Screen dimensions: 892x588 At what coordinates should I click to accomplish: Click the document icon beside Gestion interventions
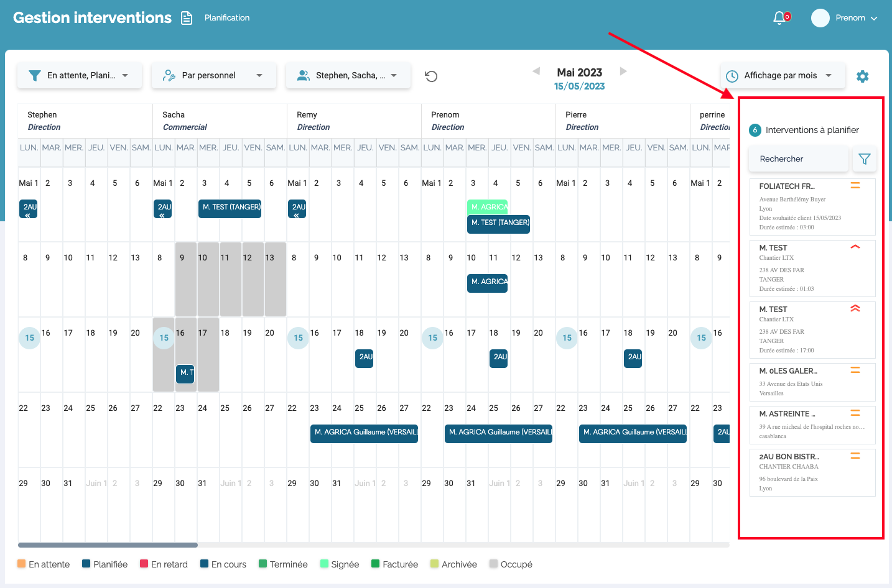pos(187,18)
